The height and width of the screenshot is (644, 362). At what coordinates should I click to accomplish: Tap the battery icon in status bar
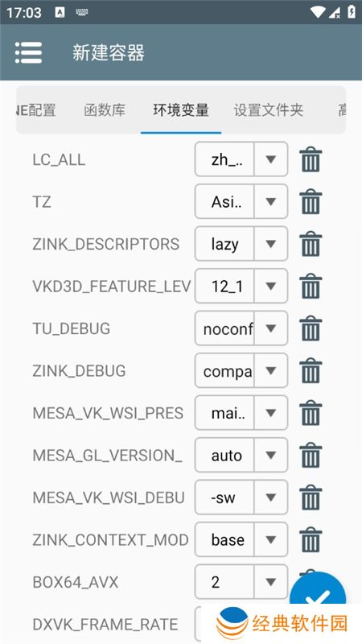point(352,12)
